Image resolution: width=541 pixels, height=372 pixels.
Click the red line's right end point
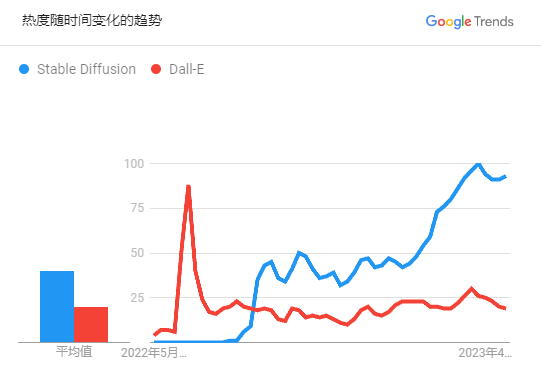505,308
